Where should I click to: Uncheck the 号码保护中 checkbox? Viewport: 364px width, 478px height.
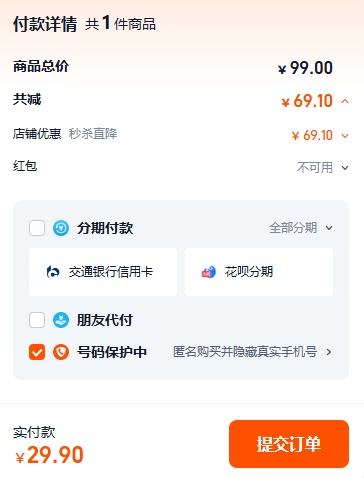(37, 352)
